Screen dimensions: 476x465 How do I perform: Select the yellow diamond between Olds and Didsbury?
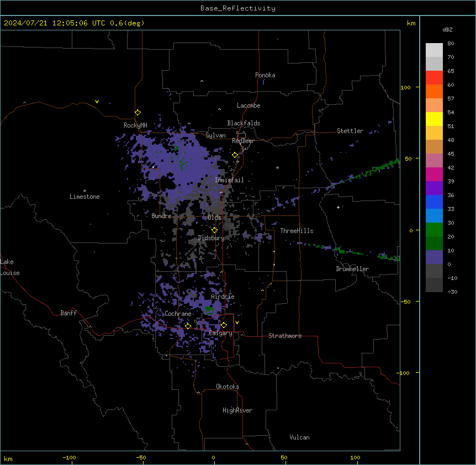214,230
